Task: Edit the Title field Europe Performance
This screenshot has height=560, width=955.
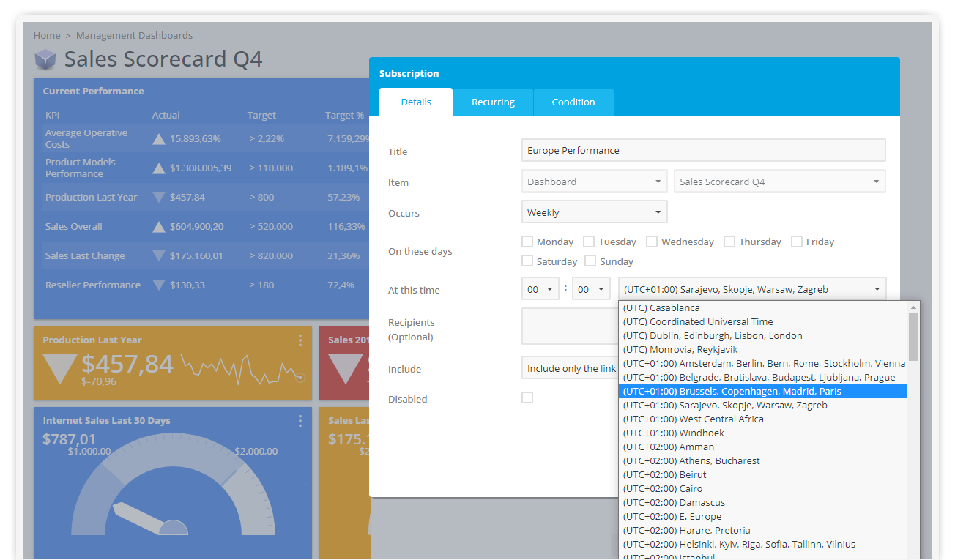Action: click(x=704, y=150)
